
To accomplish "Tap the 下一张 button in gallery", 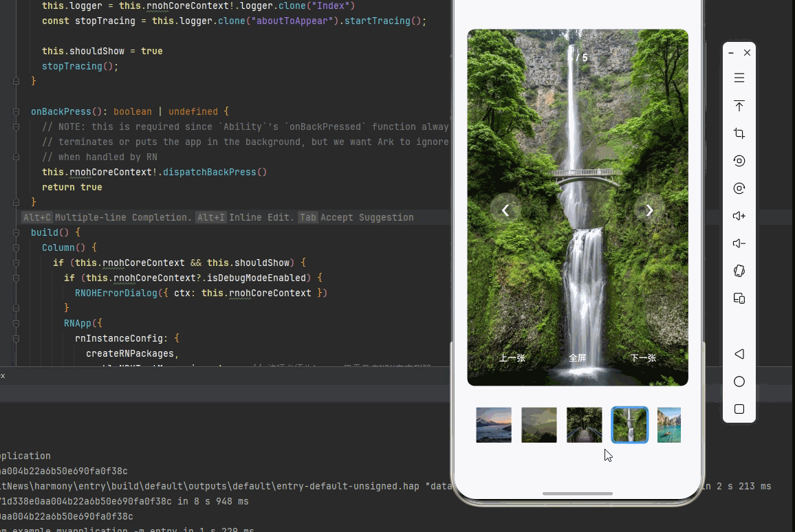I will tap(643, 357).
